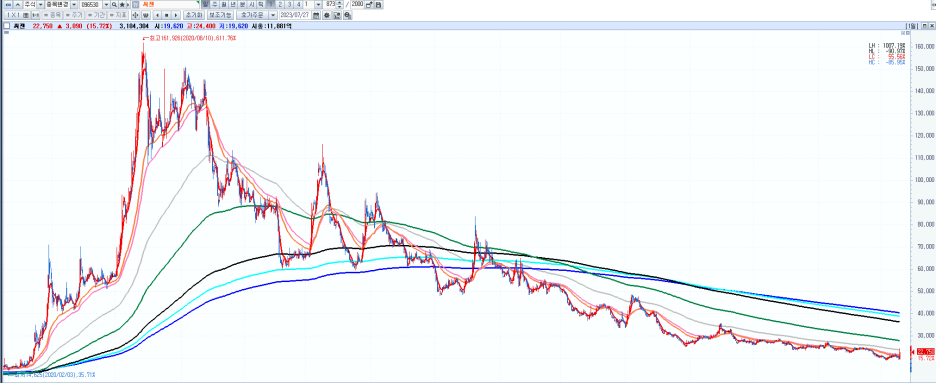This screenshot has height=383, width=936.
Task: Step chart forward with right arrow
Action: (176, 15)
